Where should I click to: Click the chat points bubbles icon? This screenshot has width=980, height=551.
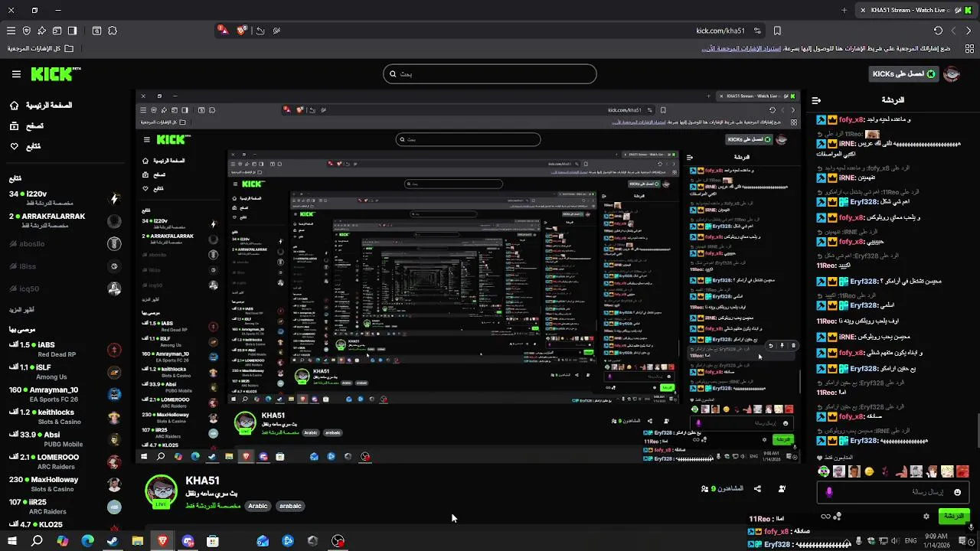click(x=838, y=517)
